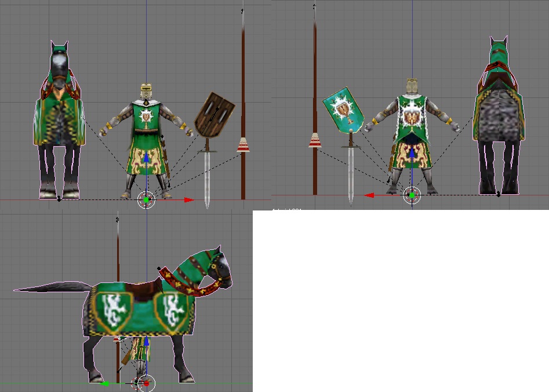Image resolution: width=549 pixels, height=392 pixels.
Task: Select the green shield with the chalice emblem
Action: click(x=343, y=110)
